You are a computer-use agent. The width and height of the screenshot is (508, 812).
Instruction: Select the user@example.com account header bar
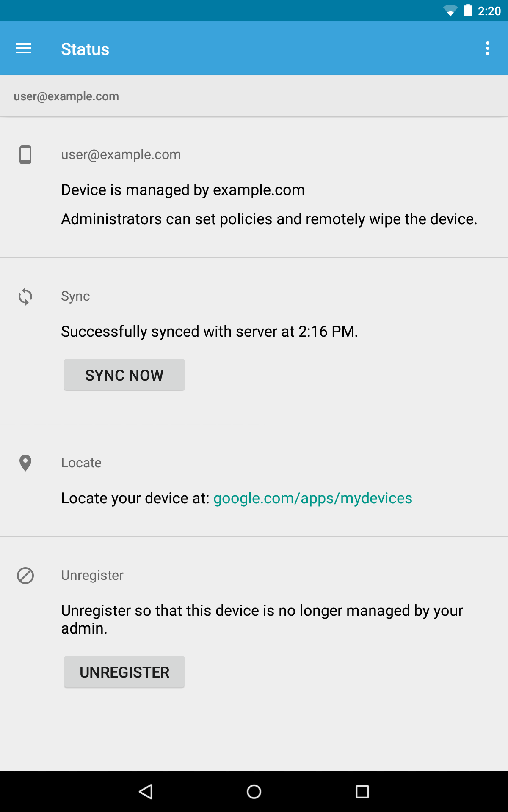[x=254, y=96]
